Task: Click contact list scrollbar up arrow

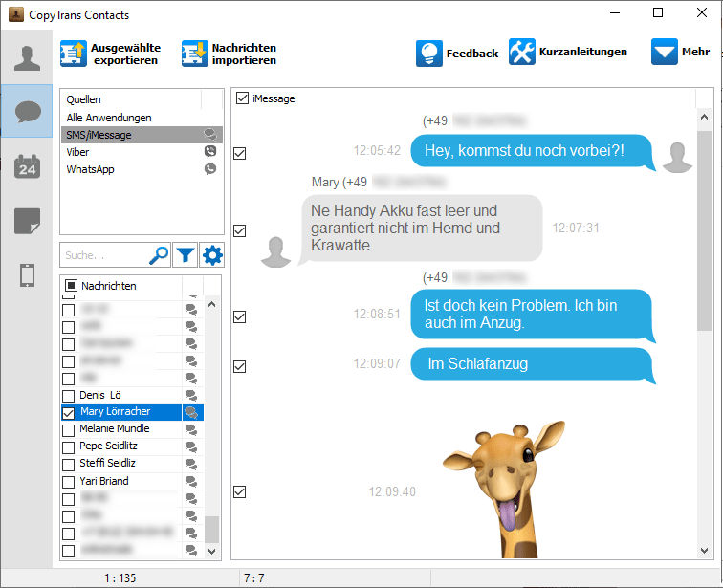Action: (x=211, y=304)
